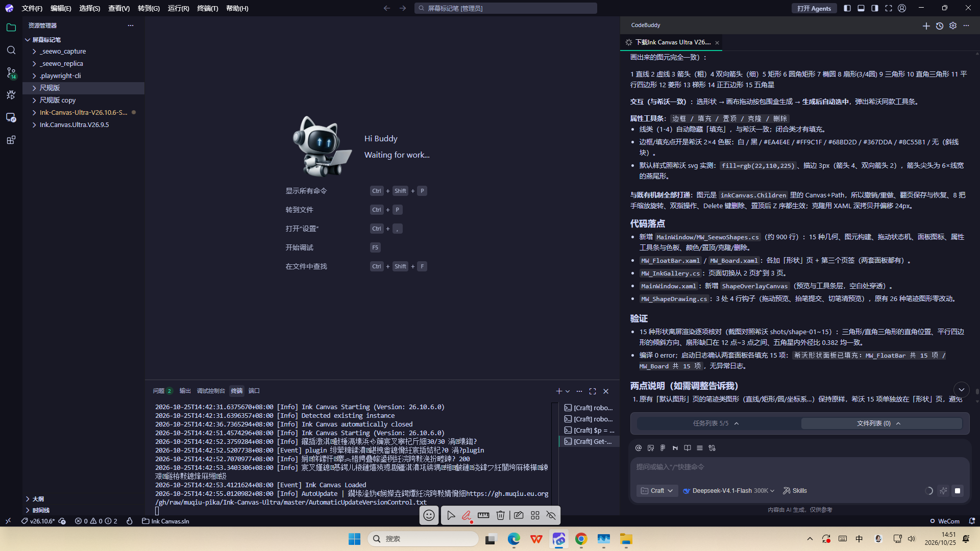Viewport: 980px width, 551px height.
Task: Open the new-terminal dropdown arrow
Action: pos(568,391)
